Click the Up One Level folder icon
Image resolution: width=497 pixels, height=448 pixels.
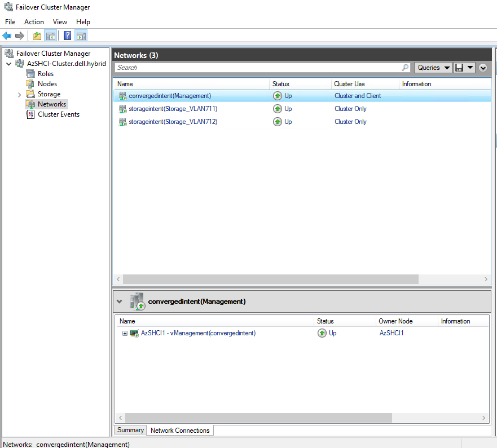pyautogui.click(x=37, y=36)
